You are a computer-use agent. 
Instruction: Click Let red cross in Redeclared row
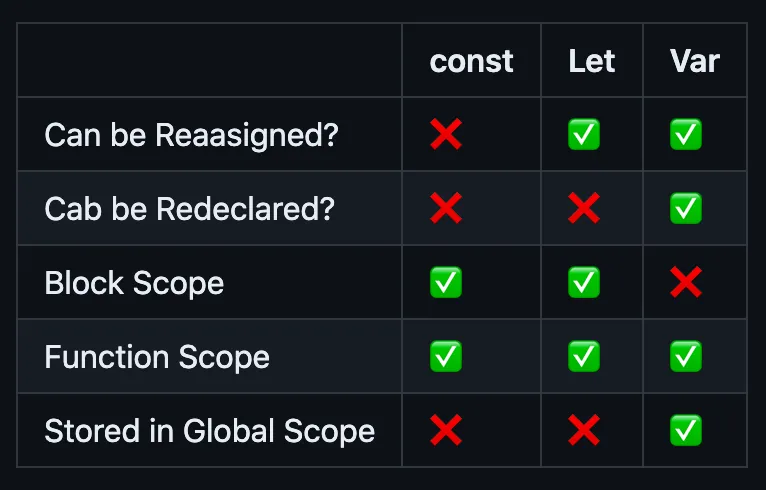coord(584,208)
